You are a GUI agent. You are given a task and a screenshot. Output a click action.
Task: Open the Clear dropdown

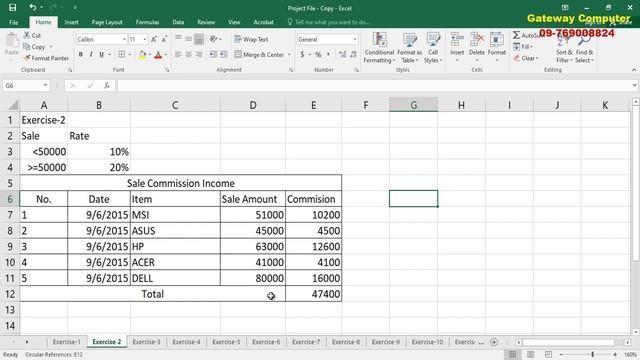click(x=526, y=58)
